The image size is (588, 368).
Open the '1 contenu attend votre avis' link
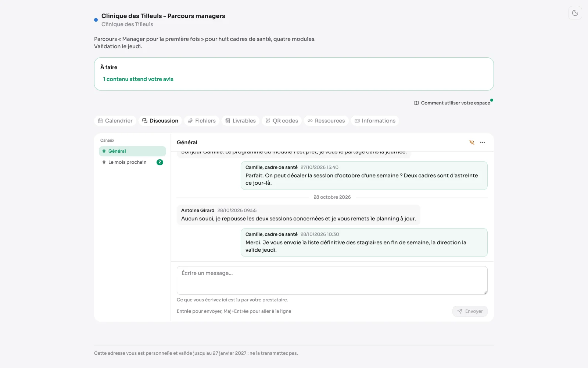(138, 79)
